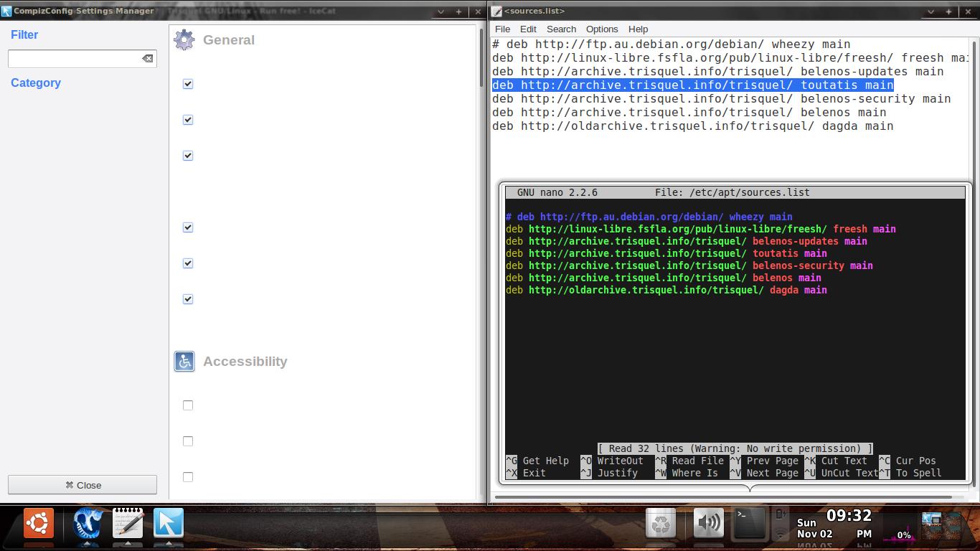Clear the Filter field with its eraser icon
Viewport: 980px width, 551px height.
[148, 58]
